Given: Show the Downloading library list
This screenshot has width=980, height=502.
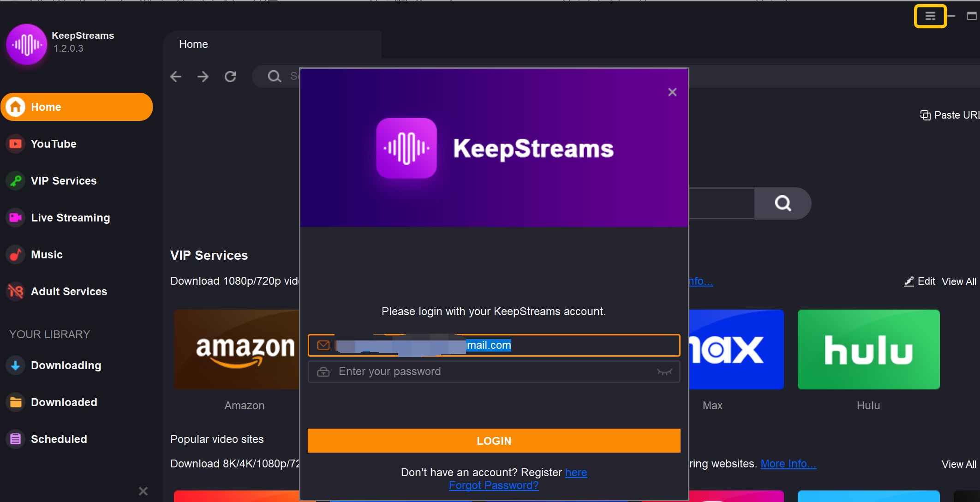Looking at the screenshot, I should click(66, 365).
